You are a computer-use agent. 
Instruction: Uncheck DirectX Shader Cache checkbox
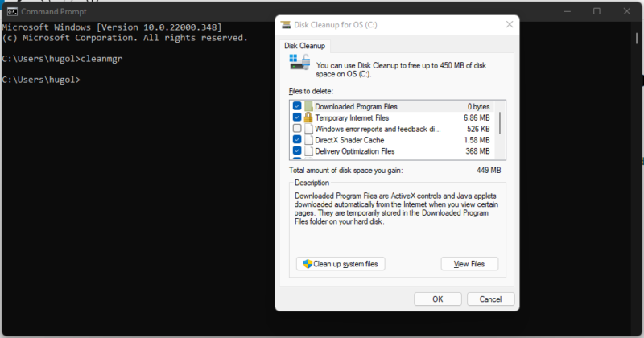[297, 140]
